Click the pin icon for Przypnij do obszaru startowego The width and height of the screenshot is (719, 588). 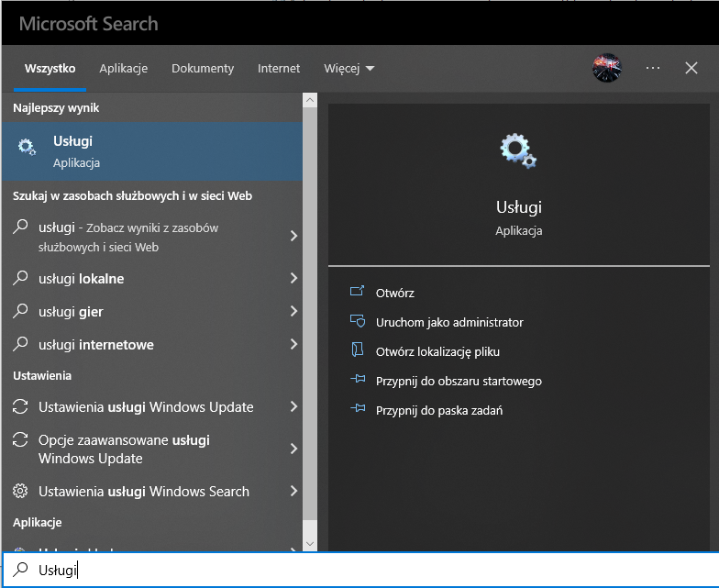tap(358, 380)
